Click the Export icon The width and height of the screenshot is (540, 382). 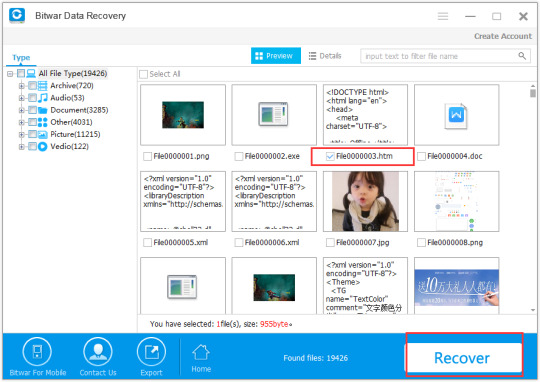(x=151, y=352)
